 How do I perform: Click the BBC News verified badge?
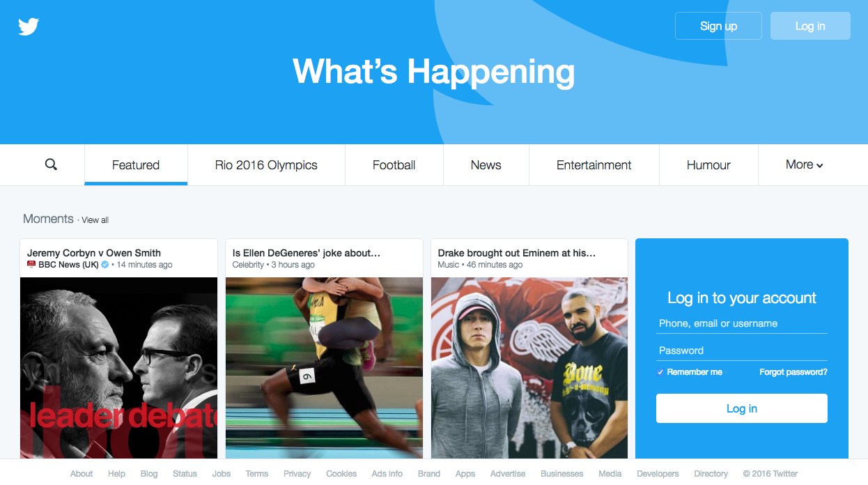tap(105, 265)
